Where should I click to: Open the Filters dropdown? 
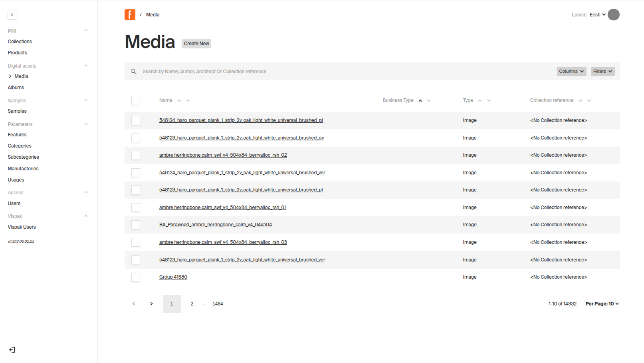602,72
